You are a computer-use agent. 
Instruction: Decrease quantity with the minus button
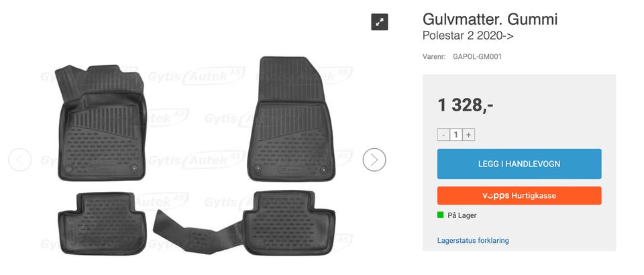pos(443,135)
